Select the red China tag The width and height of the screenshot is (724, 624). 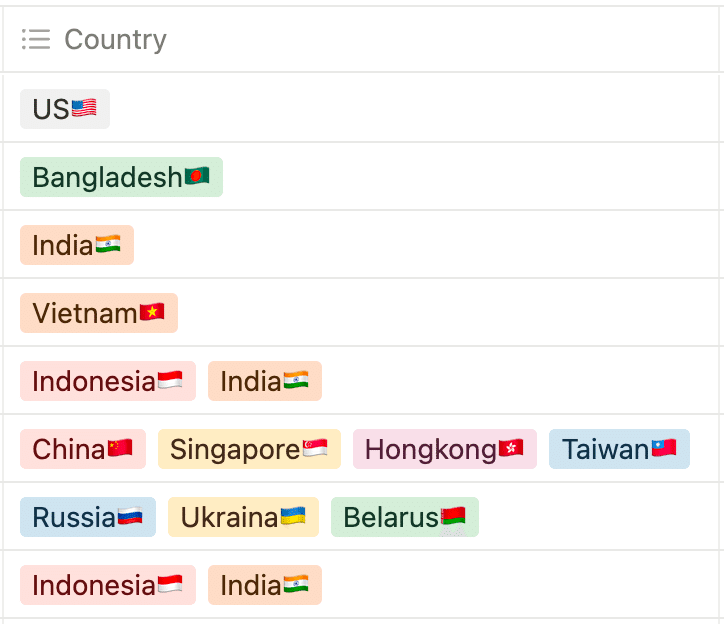[83, 449]
